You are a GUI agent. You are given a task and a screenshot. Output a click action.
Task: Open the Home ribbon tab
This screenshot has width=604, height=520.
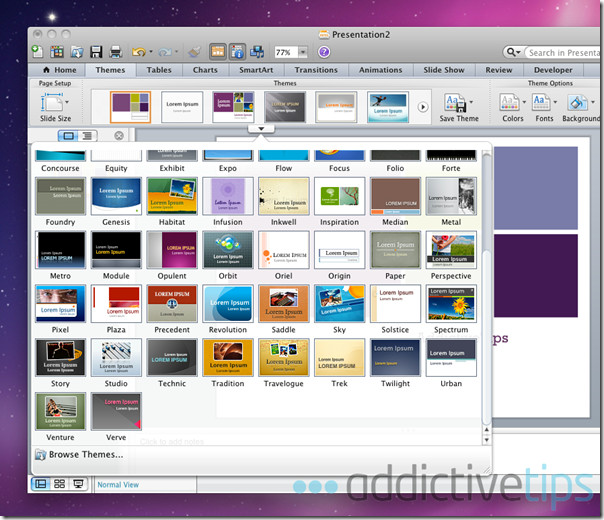(x=60, y=70)
